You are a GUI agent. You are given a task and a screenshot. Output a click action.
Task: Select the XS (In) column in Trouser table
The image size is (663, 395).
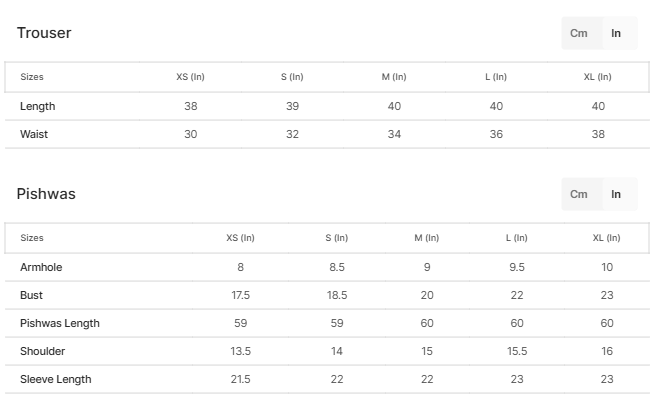pos(190,77)
